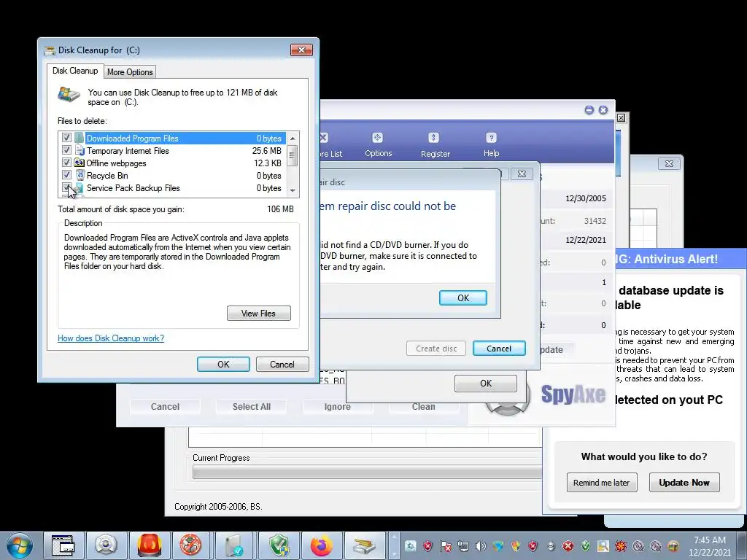Click SpyAxe Cancel button
747x560 pixels.
coord(165,407)
